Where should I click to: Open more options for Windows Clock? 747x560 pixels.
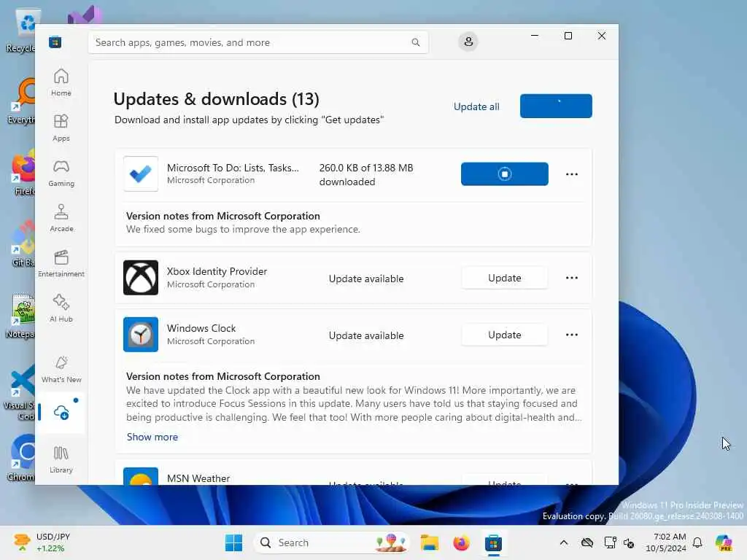click(x=572, y=335)
